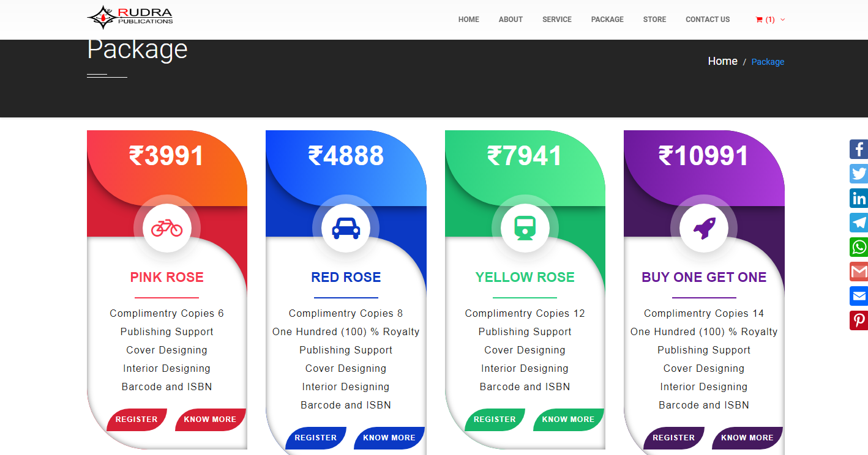Click Know More on Red Rose package
Image resolution: width=868 pixels, height=455 pixels.
pyautogui.click(x=389, y=438)
